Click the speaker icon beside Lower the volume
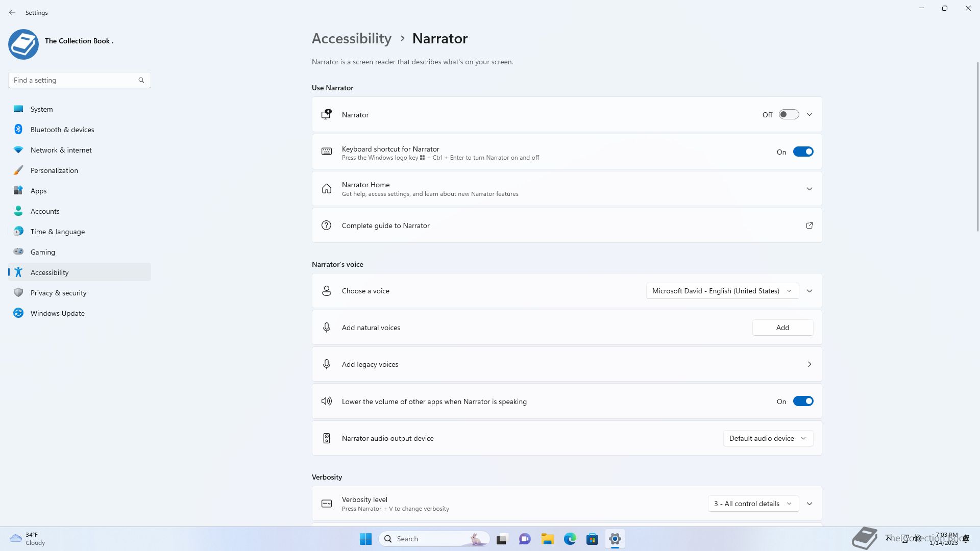Viewport: 980px width, 551px height. pyautogui.click(x=327, y=401)
